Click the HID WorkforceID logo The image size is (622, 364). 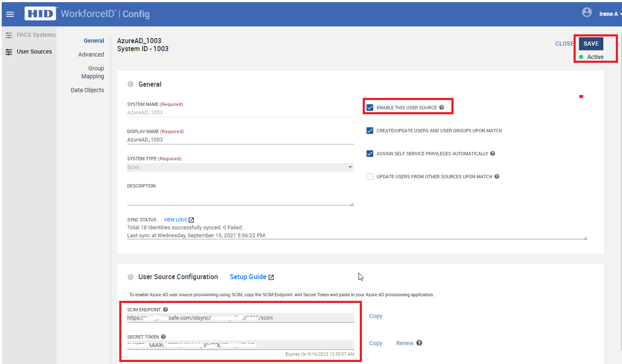pos(87,14)
